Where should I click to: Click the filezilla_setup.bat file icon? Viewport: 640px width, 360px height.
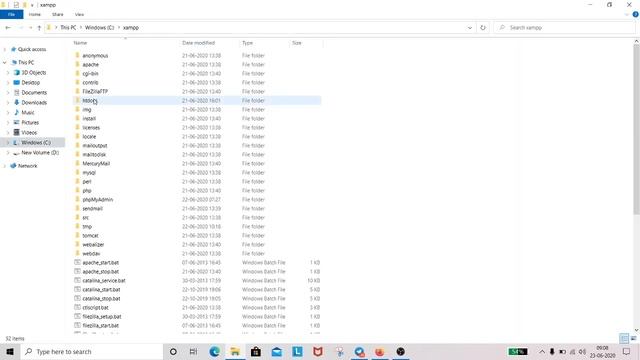[x=77, y=316]
